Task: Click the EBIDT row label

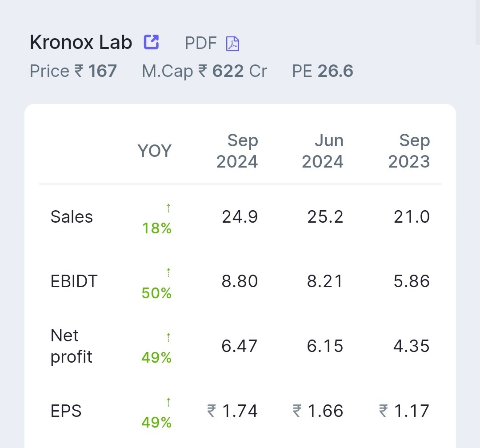Action: (74, 281)
